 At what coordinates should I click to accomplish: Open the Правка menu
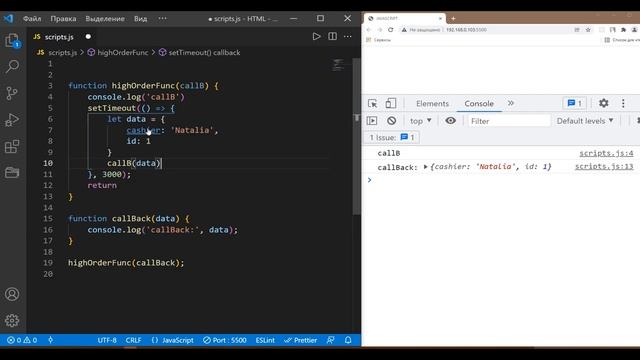[x=63, y=19]
